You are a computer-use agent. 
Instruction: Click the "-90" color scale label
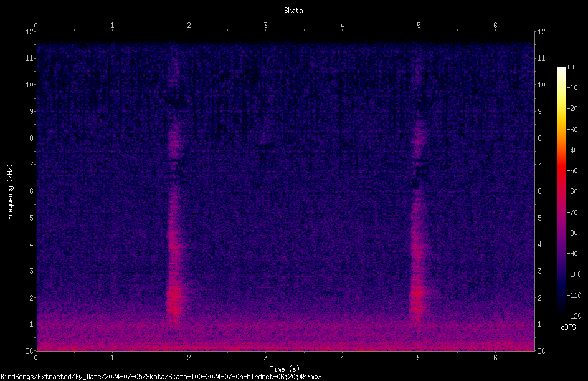click(x=572, y=254)
